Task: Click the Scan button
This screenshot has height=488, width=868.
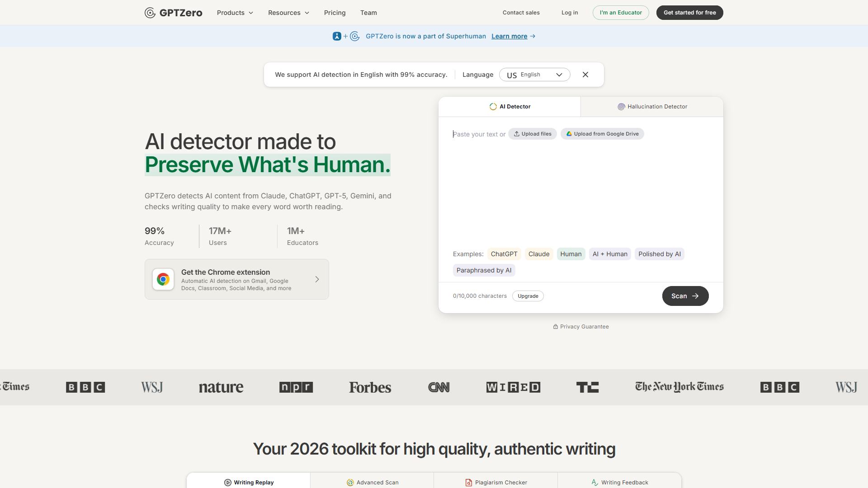Action: (x=685, y=296)
